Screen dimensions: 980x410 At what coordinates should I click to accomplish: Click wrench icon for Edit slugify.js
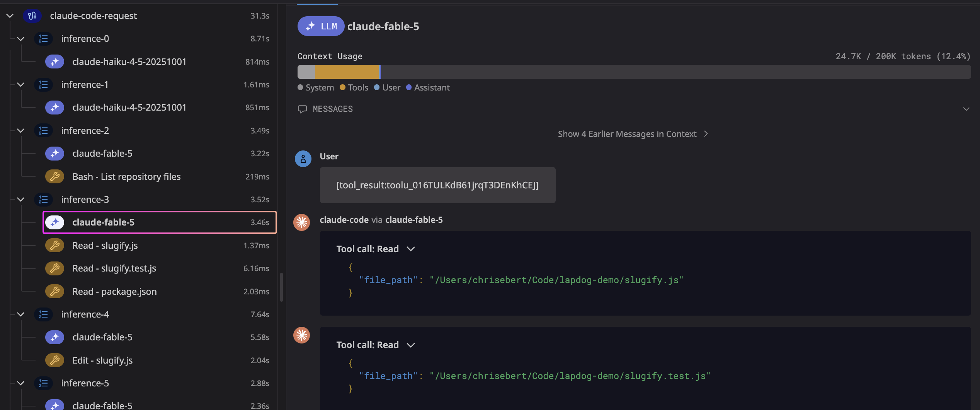click(54, 360)
